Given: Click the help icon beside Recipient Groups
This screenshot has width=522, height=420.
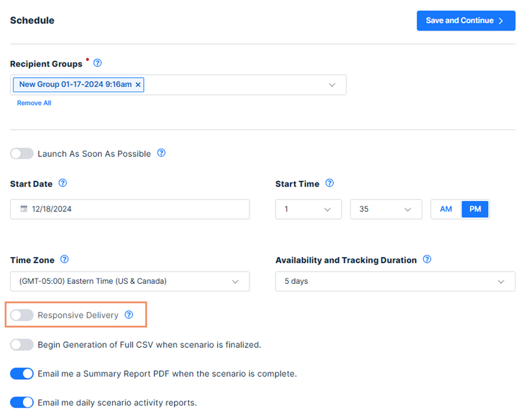Looking at the screenshot, I should pyautogui.click(x=98, y=64).
